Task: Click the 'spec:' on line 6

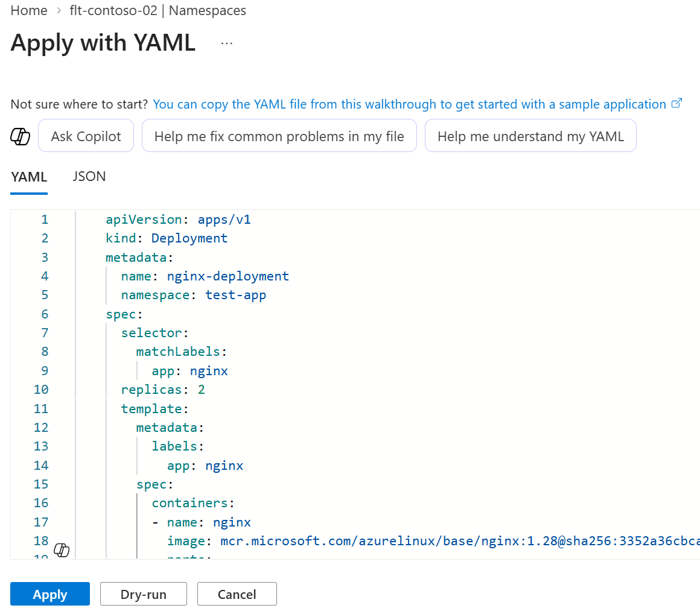Action: [124, 314]
